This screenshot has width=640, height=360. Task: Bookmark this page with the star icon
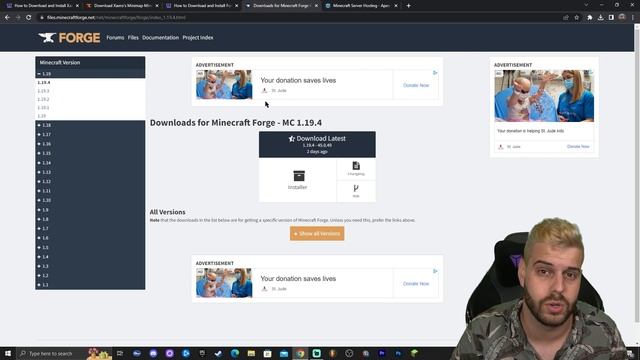577,18
